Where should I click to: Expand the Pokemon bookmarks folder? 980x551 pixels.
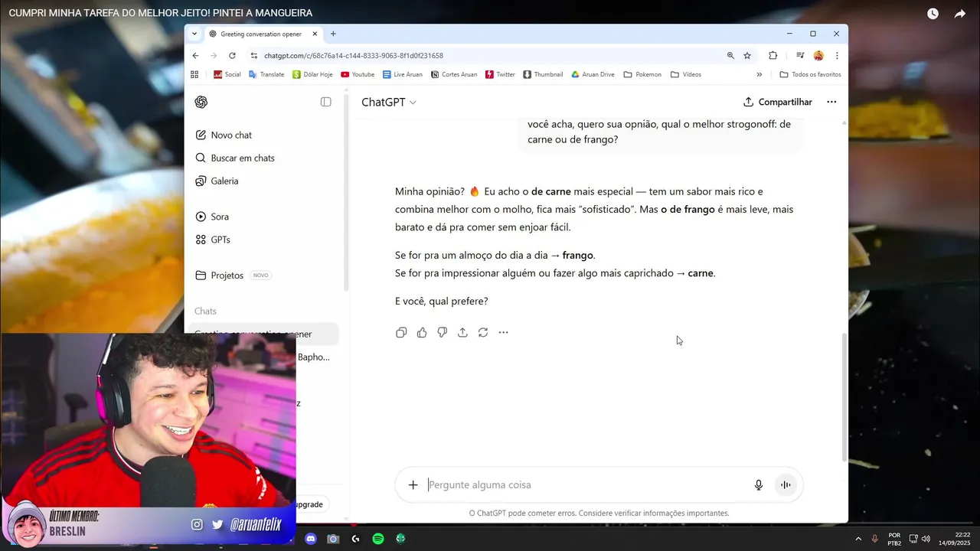(642, 74)
